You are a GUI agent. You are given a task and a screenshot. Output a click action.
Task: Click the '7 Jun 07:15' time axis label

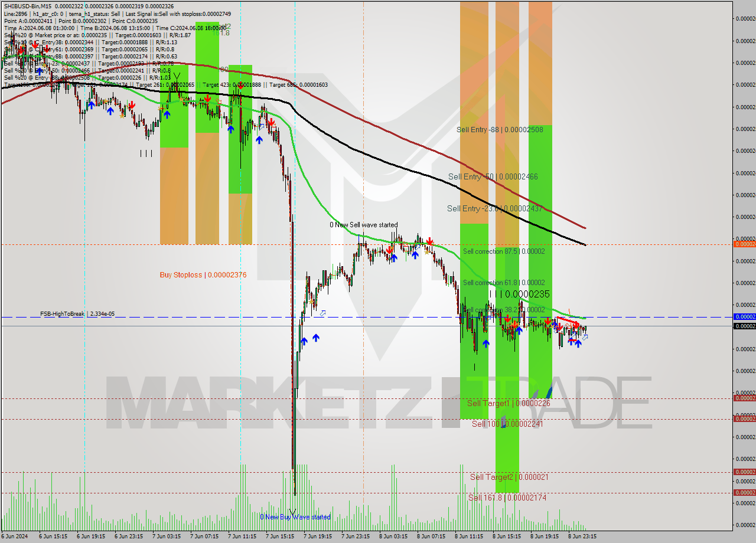click(204, 537)
